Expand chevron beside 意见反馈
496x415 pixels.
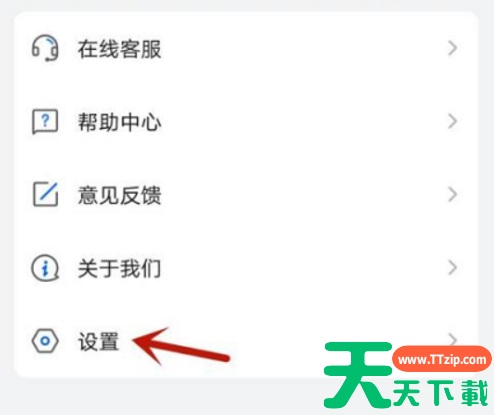452,194
